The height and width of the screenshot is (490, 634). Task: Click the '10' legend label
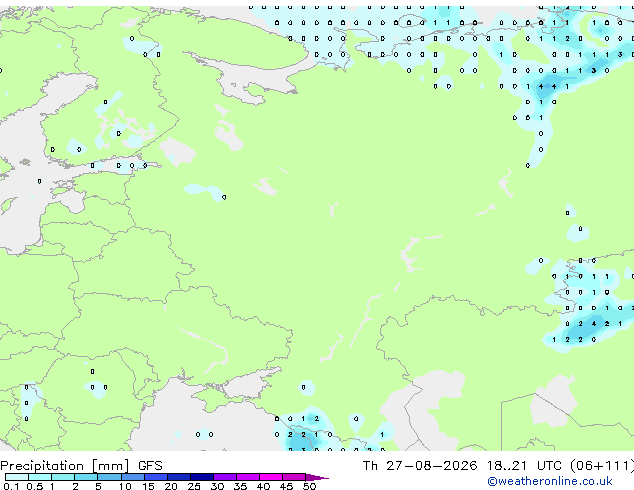[x=125, y=486]
